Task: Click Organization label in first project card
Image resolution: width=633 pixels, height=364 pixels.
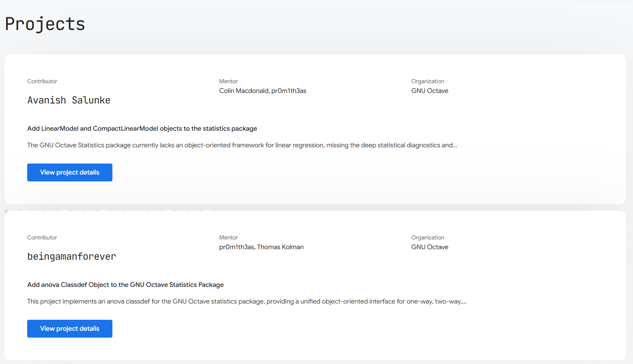Action: (x=428, y=81)
